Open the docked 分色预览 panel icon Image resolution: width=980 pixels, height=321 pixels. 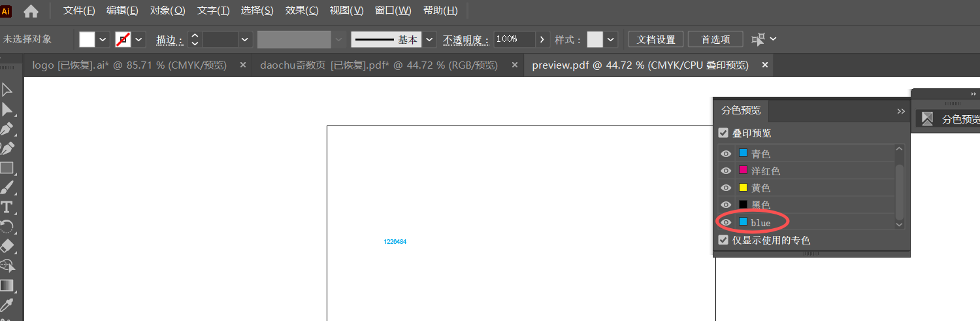[x=927, y=119]
